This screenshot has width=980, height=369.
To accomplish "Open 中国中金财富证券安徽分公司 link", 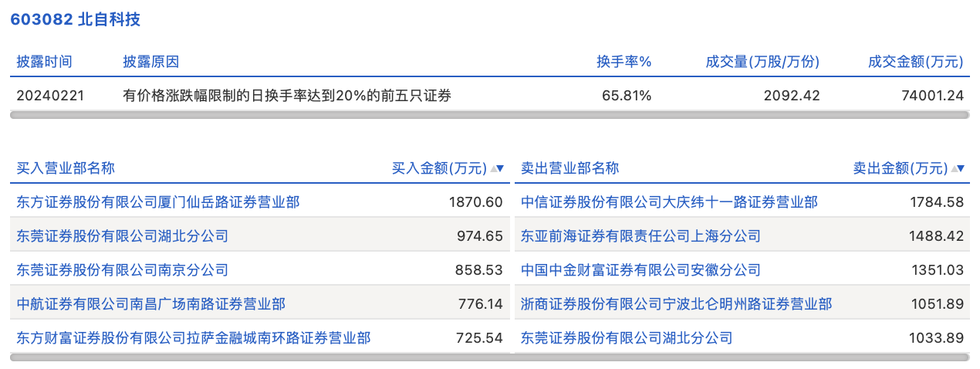I will click(x=640, y=270).
